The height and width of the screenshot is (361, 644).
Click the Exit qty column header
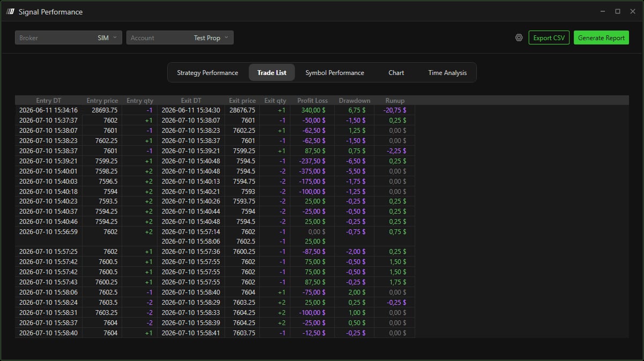coord(275,100)
